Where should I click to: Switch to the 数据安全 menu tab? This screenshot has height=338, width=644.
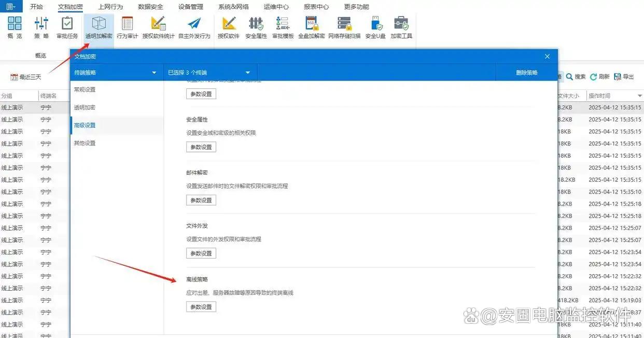[x=150, y=7]
